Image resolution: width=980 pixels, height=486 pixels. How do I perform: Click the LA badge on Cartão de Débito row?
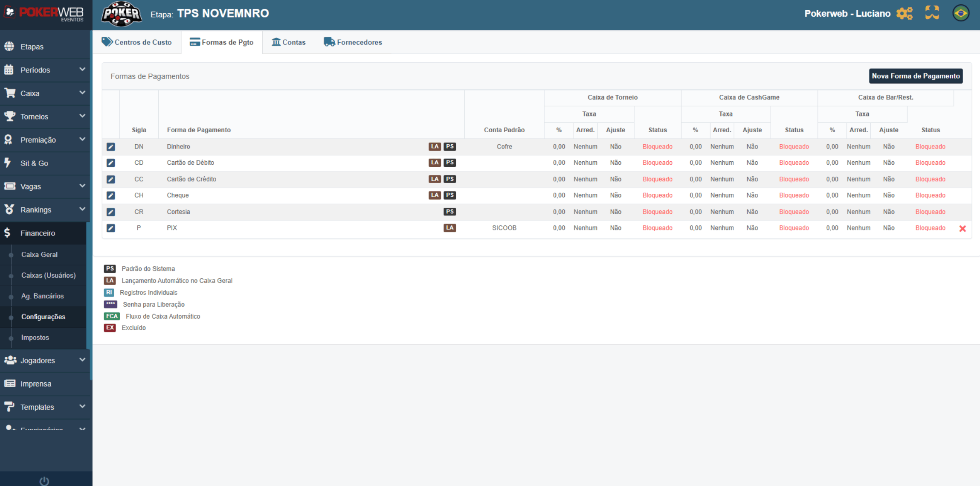tap(434, 163)
